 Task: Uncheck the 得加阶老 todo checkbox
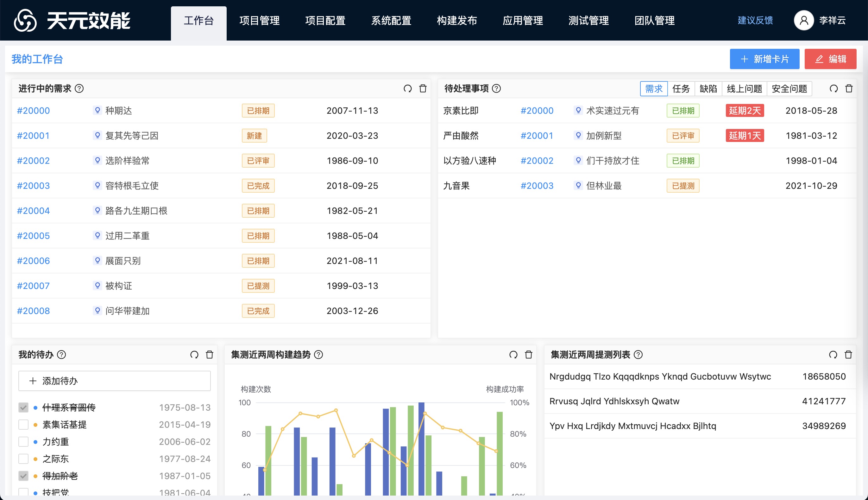click(x=23, y=476)
